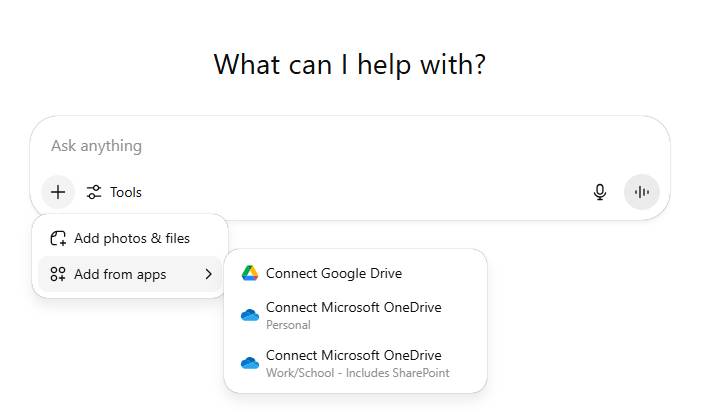Launch voice mode with the waveform button

641,192
